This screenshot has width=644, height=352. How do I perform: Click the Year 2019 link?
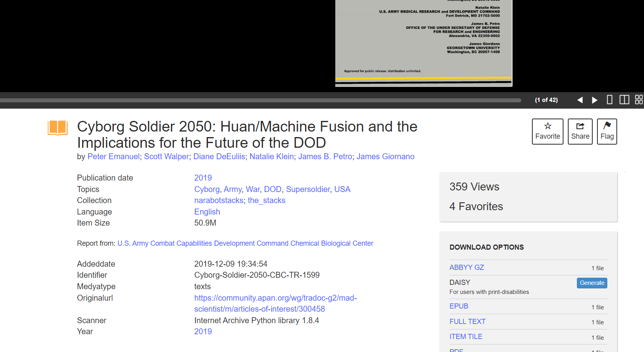pyautogui.click(x=203, y=331)
